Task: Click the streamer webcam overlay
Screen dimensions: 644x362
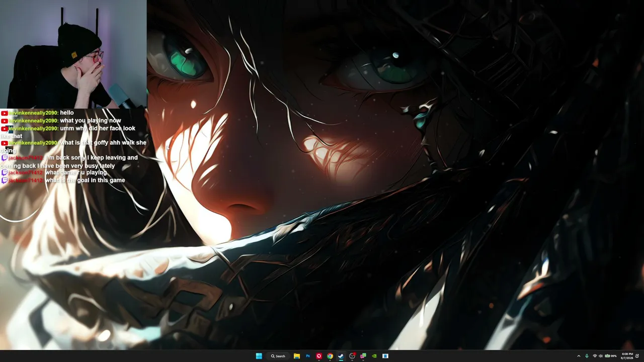Action: click(x=73, y=54)
